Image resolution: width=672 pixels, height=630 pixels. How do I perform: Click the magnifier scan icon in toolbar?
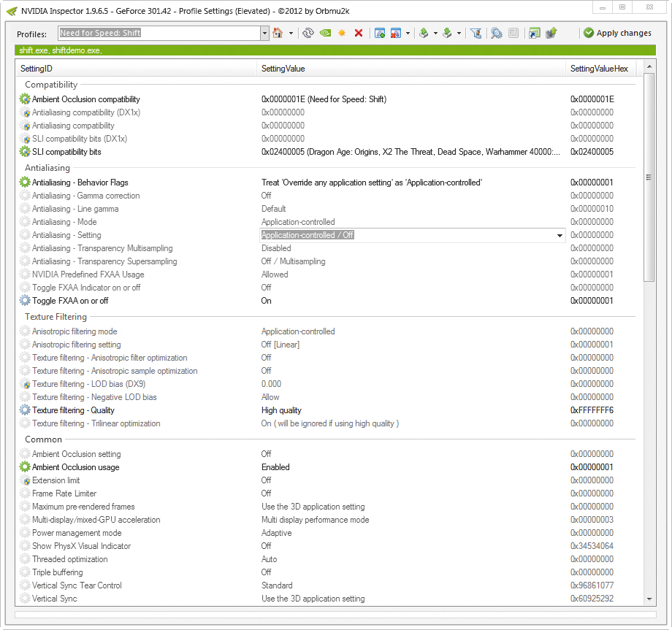coord(496,33)
